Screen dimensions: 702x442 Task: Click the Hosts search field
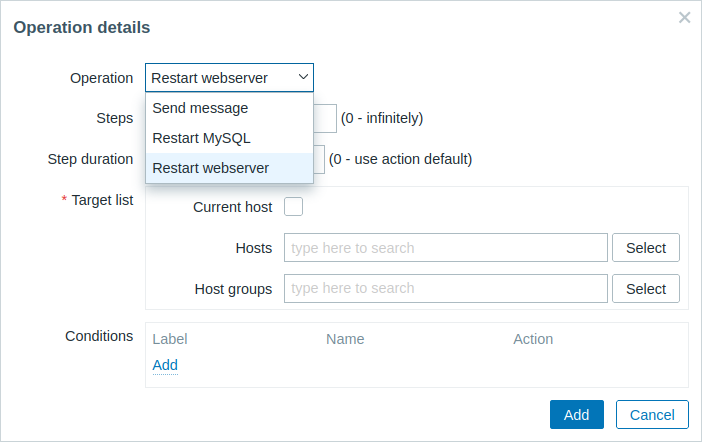pos(446,248)
